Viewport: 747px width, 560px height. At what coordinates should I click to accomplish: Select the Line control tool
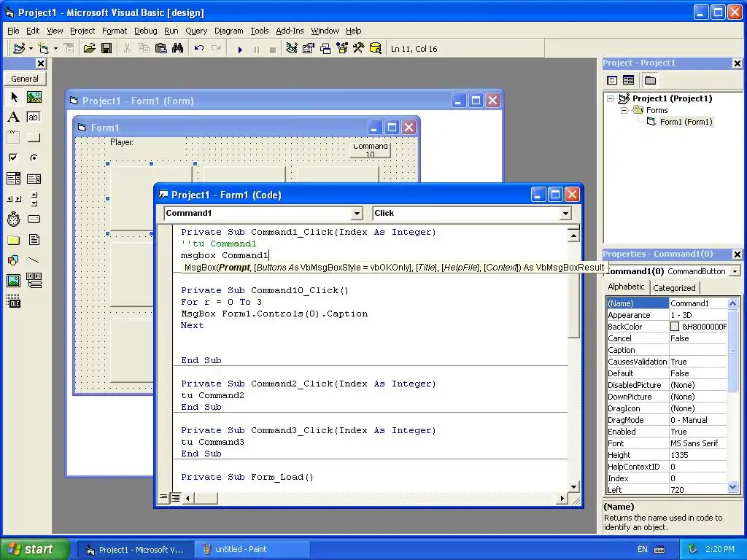pyautogui.click(x=34, y=260)
